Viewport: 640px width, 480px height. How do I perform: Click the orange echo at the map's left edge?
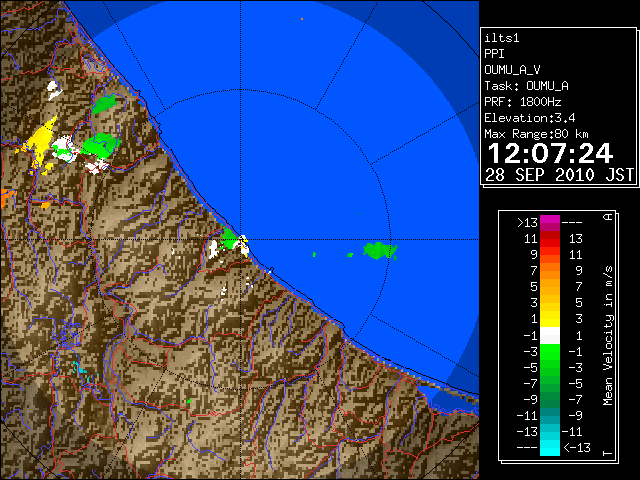[x=7, y=198]
